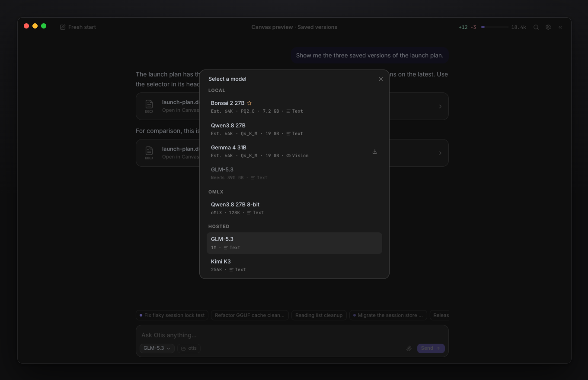This screenshot has width=588, height=380.
Task: Send the message with Send button
Action: 431,348
